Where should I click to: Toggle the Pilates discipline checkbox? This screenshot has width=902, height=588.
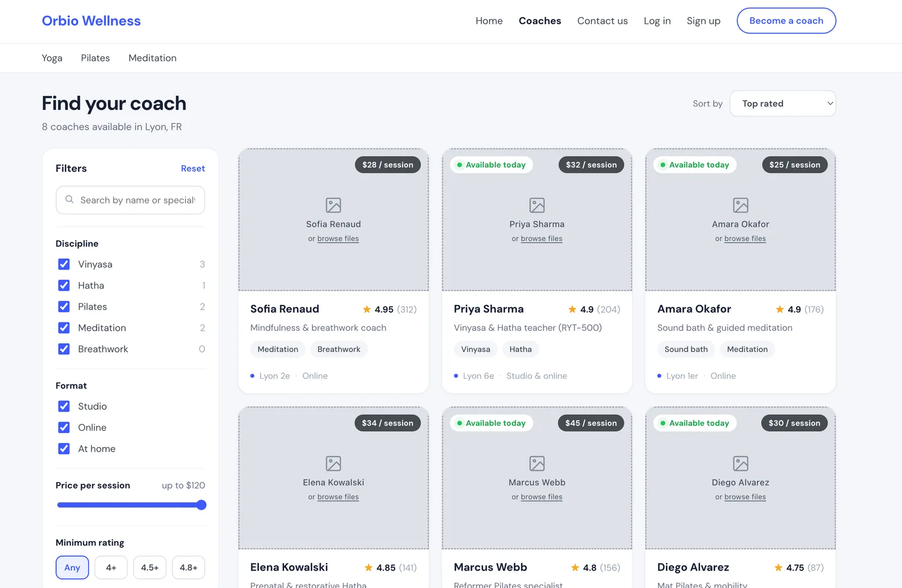64,307
